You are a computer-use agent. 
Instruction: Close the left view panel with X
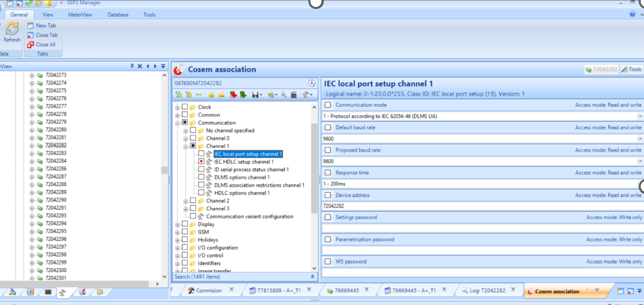click(140, 66)
